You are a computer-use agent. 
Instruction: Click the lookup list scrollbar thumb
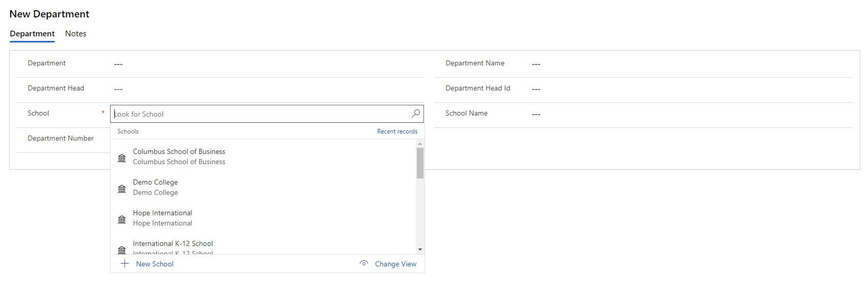pos(420,163)
